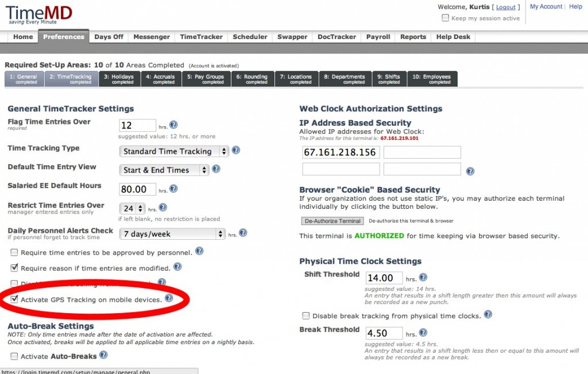Open help icon beside Flag Time Entries Over
The height and width of the screenshot is (374, 588).
point(173,125)
